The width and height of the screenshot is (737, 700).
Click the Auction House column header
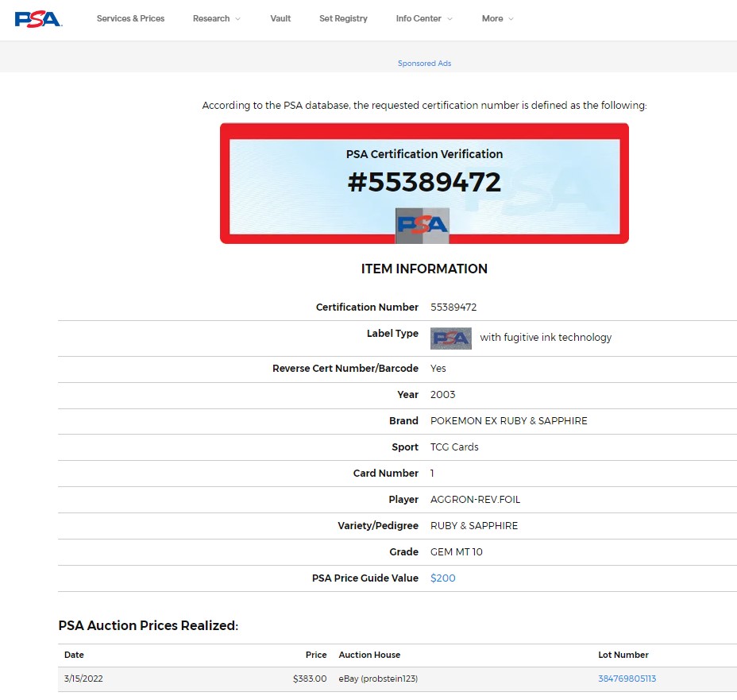pos(369,656)
